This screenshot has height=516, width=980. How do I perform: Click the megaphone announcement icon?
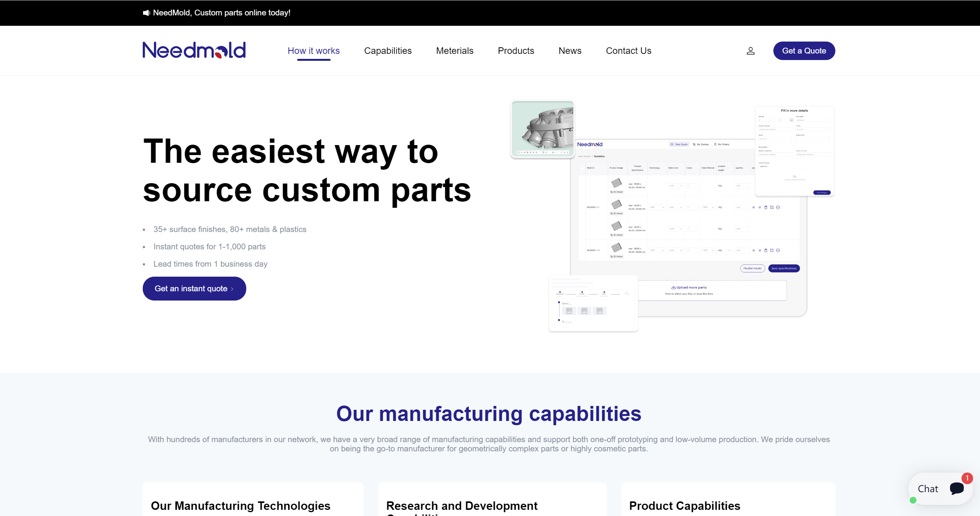[x=146, y=13]
